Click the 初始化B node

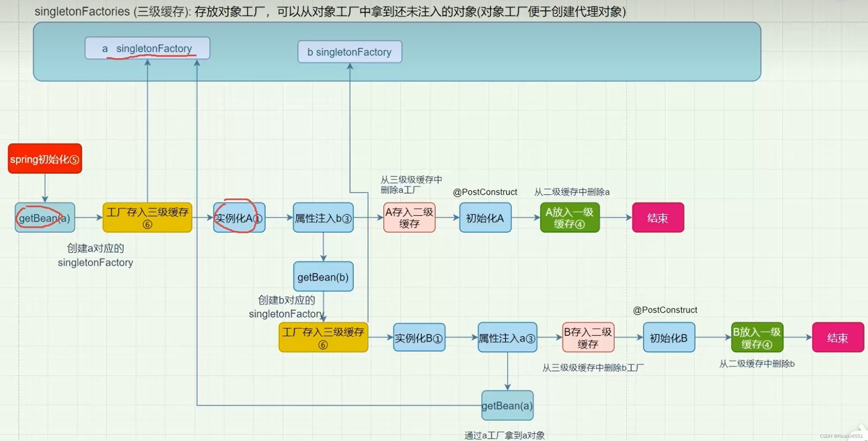tap(669, 337)
